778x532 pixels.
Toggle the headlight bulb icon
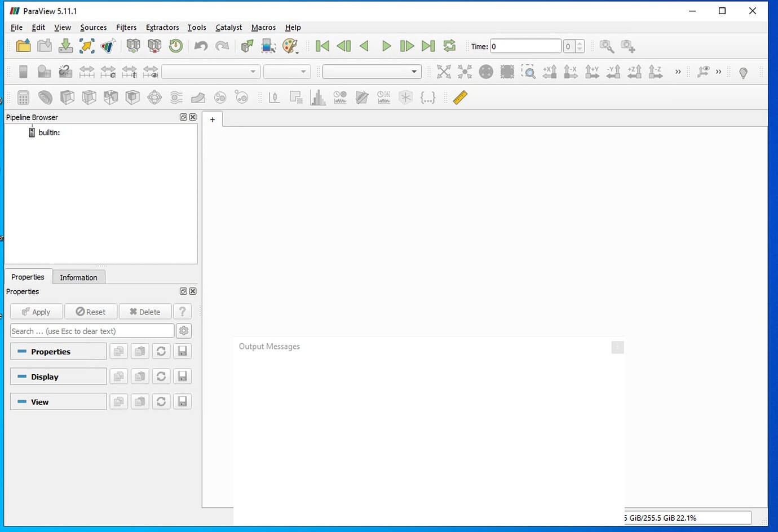tap(743, 72)
